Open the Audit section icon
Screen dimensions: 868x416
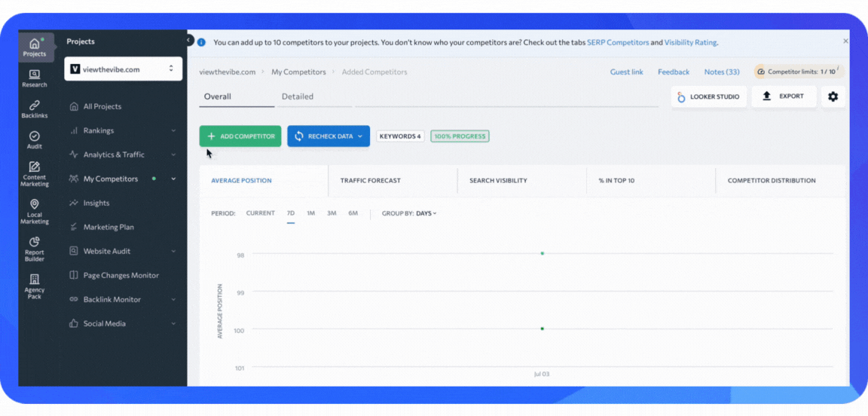tap(35, 141)
